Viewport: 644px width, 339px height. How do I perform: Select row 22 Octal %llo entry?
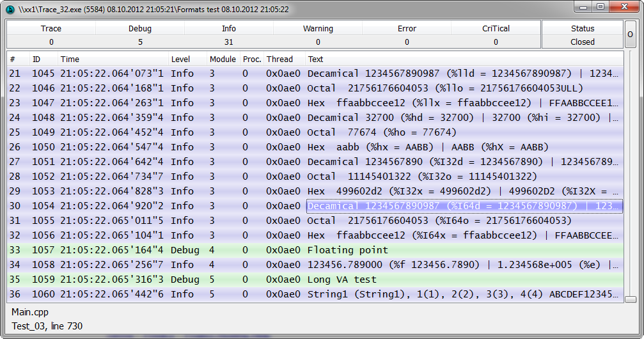tap(315, 88)
